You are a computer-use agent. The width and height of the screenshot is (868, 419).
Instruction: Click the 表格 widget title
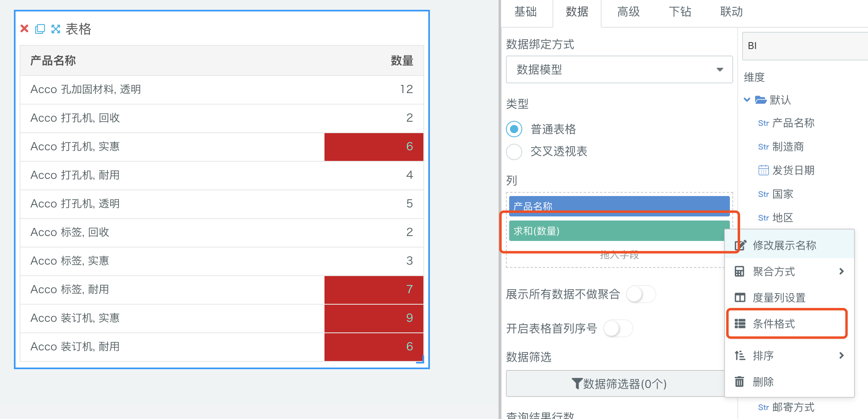[78, 29]
